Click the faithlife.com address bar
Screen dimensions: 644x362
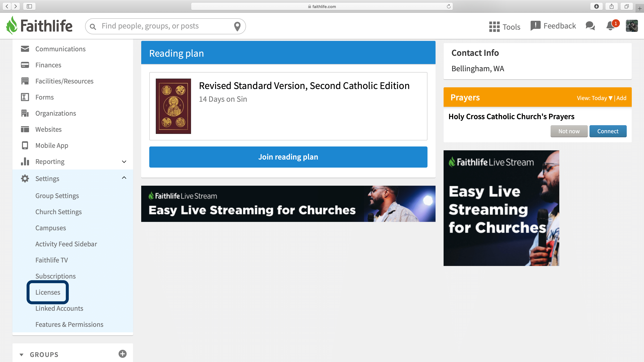322,6
